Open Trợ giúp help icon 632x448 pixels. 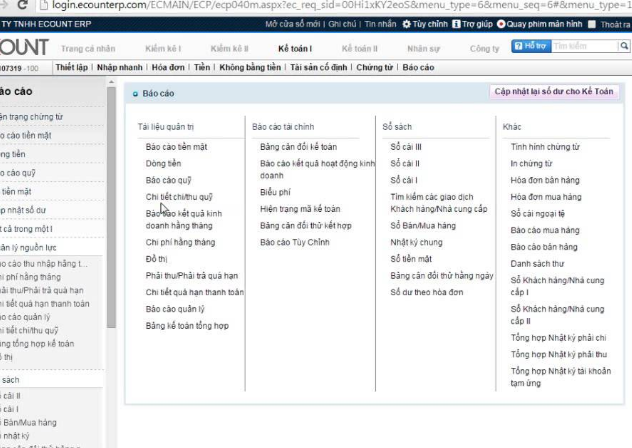pos(457,23)
